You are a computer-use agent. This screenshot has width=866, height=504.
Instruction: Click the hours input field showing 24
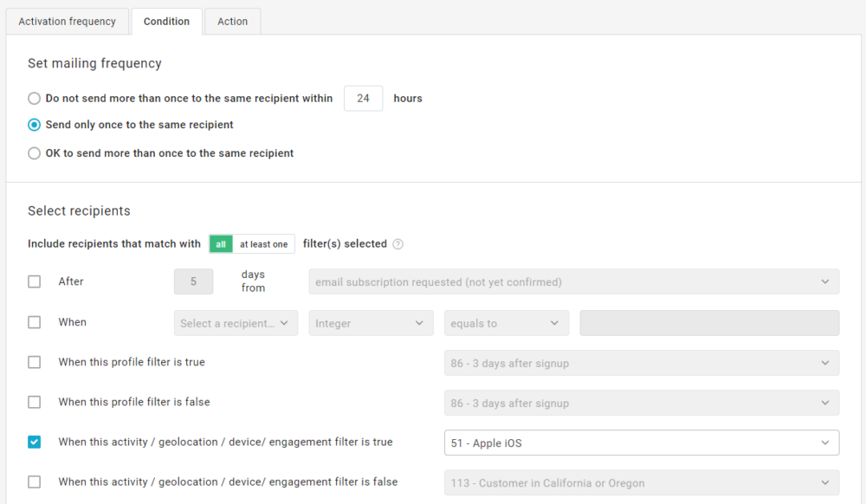(x=363, y=99)
